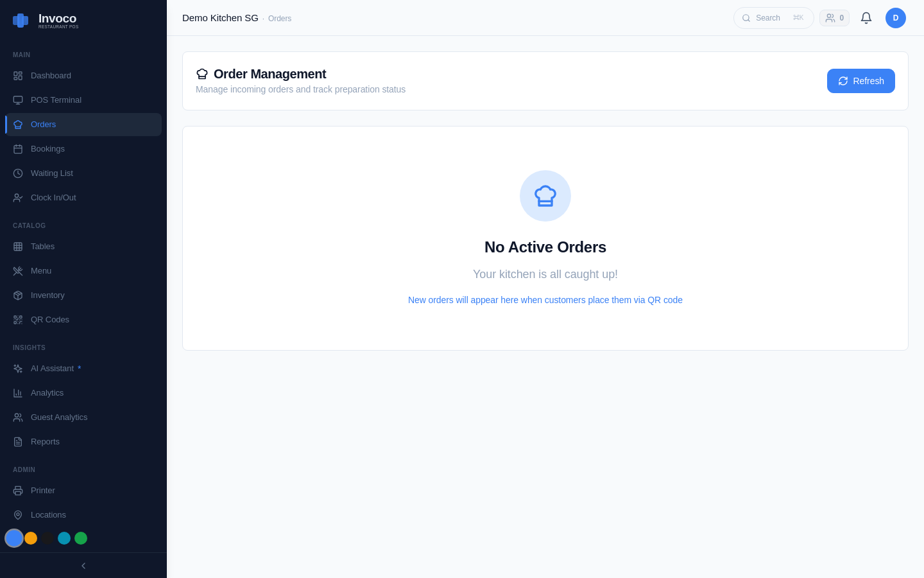Open the Reports page
The image size is (924, 578).
[45, 441]
